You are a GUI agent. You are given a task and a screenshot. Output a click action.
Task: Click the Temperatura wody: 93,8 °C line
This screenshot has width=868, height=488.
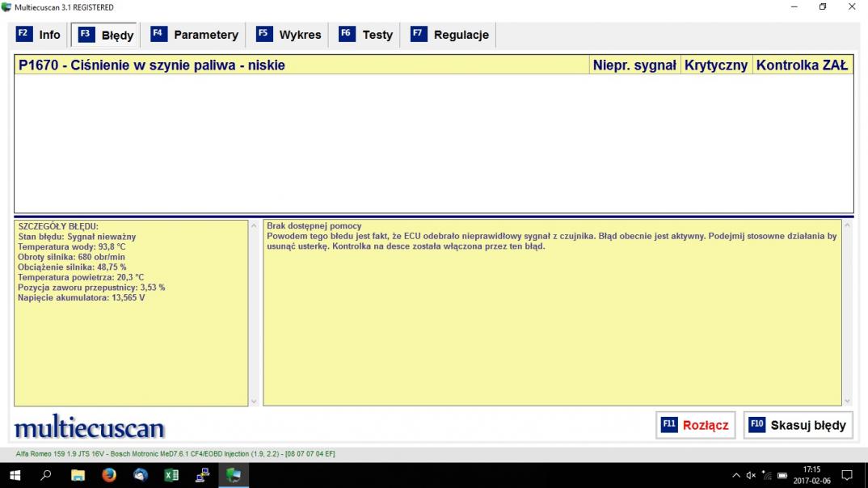pos(71,246)
